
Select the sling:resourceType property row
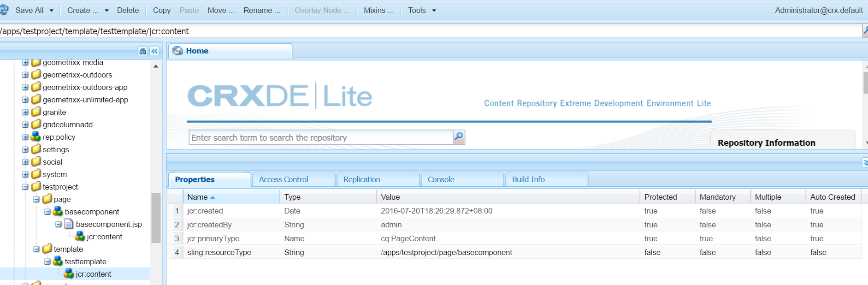pos(514,252)
